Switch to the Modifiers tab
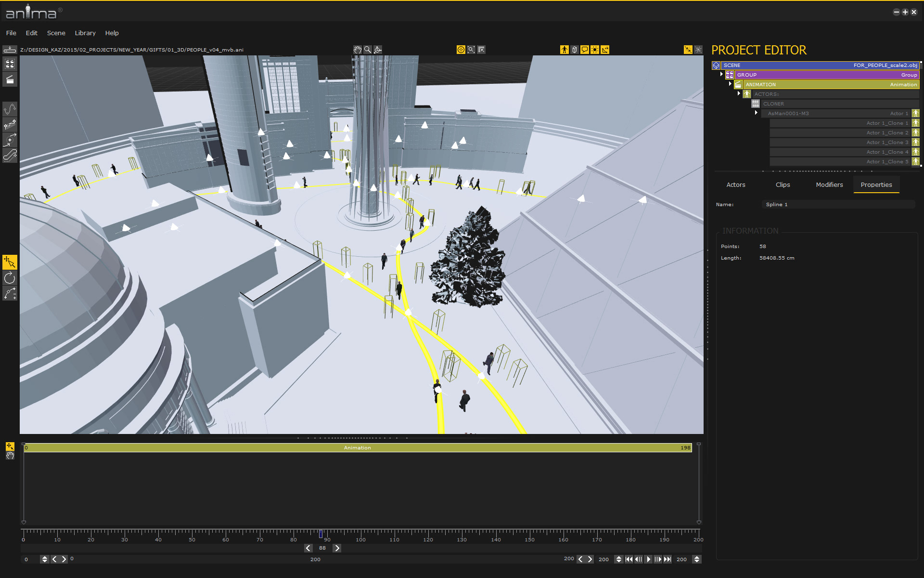The width and height of the screenshot is (924, 578). tap(829, 185)
